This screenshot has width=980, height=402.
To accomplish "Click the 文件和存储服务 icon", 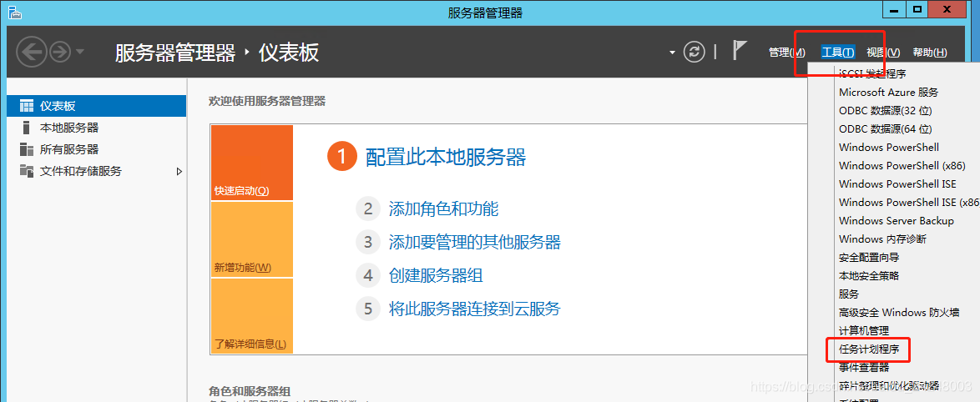I will 26,170.
